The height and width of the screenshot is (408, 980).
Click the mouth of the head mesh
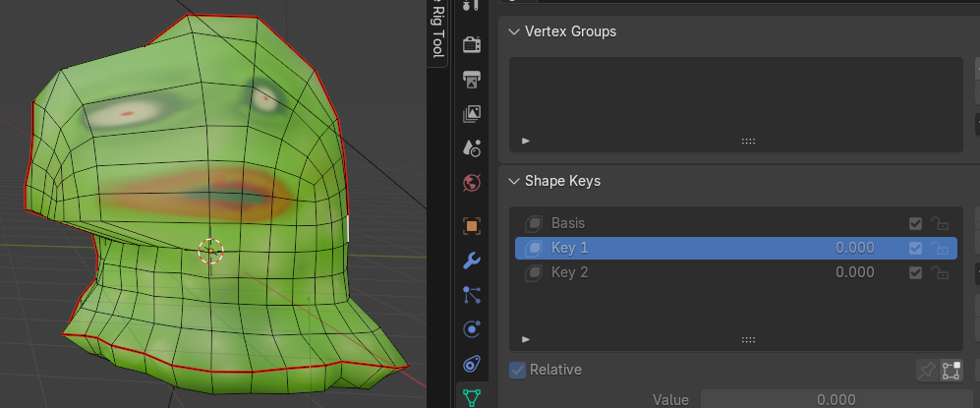tap(199, 193)
